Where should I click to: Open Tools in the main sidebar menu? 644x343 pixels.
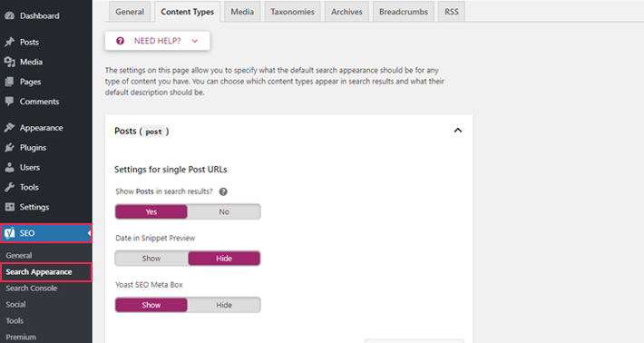click(45, 187)
